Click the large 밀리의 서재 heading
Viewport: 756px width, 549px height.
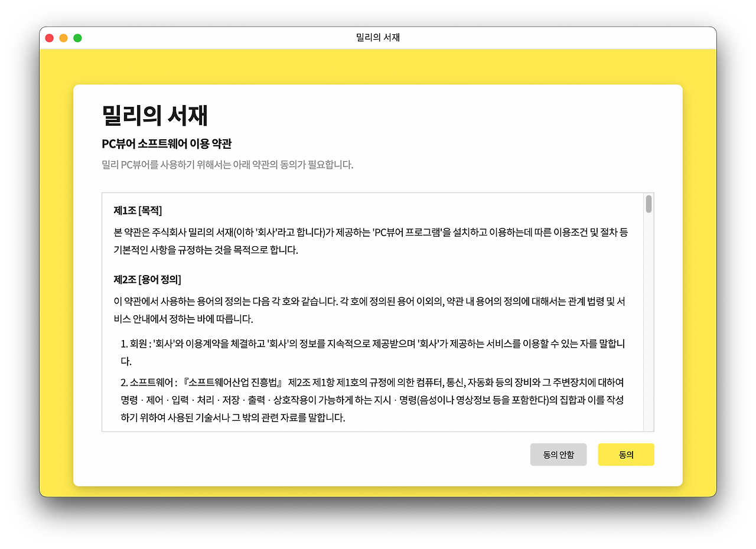click(x=155, y=115)
